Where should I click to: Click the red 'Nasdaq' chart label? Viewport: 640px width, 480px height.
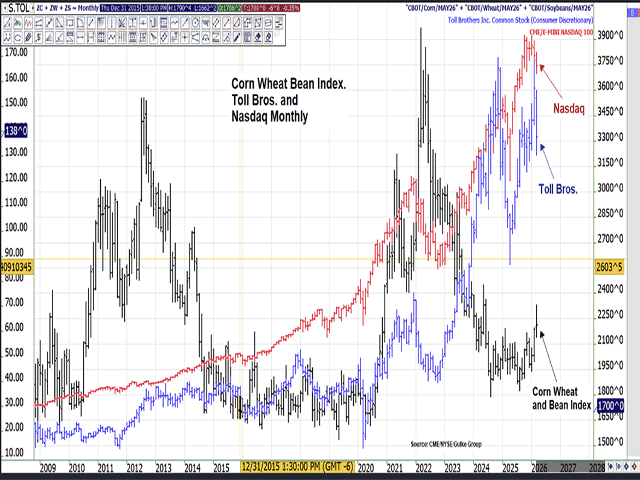point(569,108)
